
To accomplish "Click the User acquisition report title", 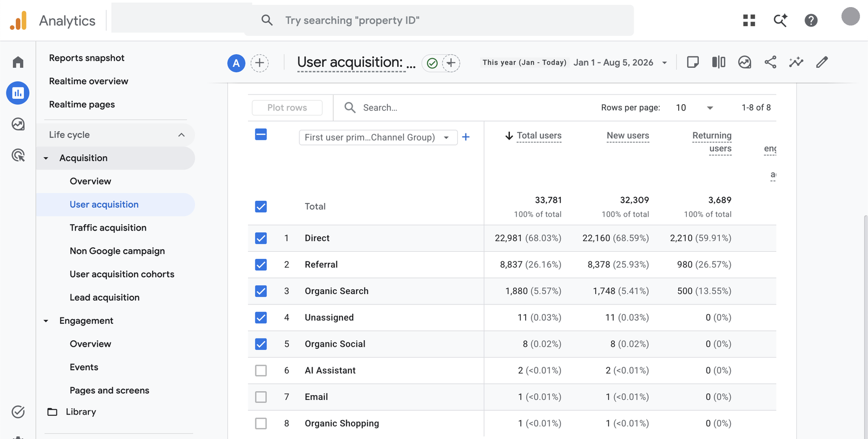I will pos(356,63).
